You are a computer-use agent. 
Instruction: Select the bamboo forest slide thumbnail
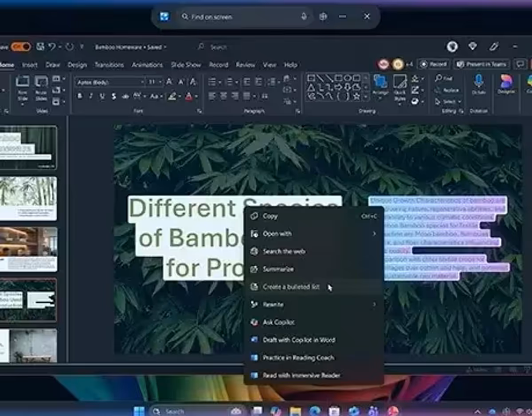pos(28,198)
